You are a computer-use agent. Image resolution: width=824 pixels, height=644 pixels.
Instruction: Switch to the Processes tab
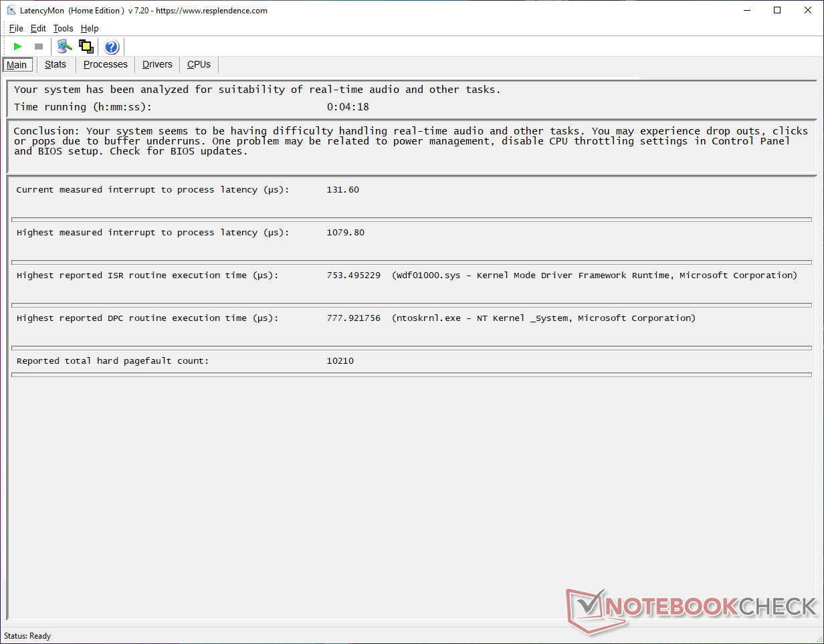click(106, 64)
